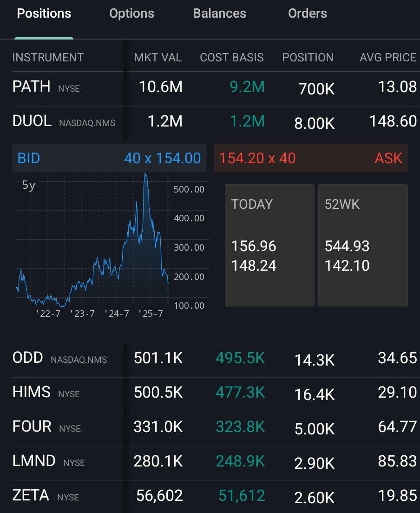Viewport: 420px width, 513px height.
Task: Sort by the AVG PRICE column
Action: [x=387, y=57]
